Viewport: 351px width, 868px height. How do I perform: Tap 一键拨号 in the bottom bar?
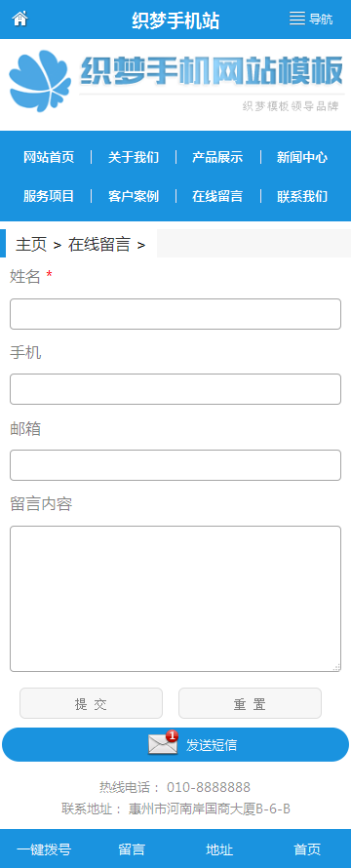click(x=44, y=849)
